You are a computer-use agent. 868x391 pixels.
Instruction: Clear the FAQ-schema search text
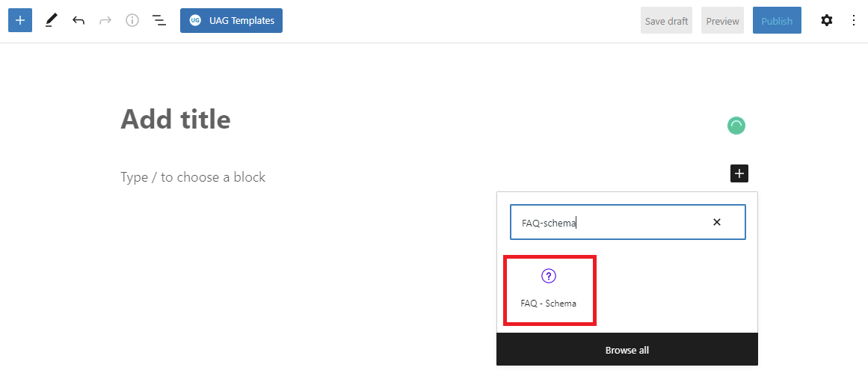click(x=717, y=222)
